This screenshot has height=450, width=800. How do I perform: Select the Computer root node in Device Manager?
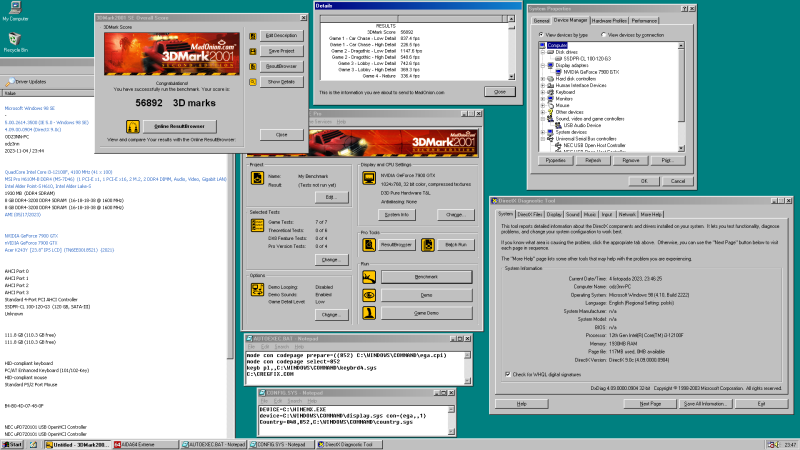click(557, 45)
